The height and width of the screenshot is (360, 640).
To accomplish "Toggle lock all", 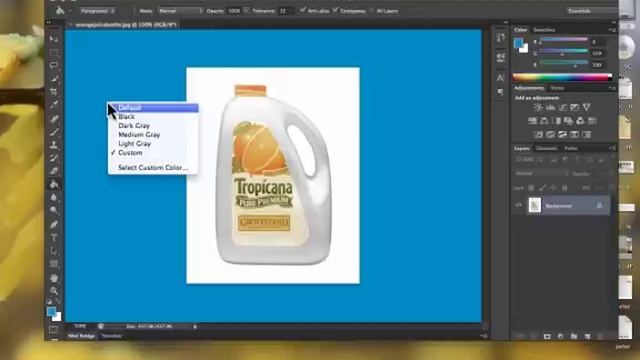I will 564,188.
